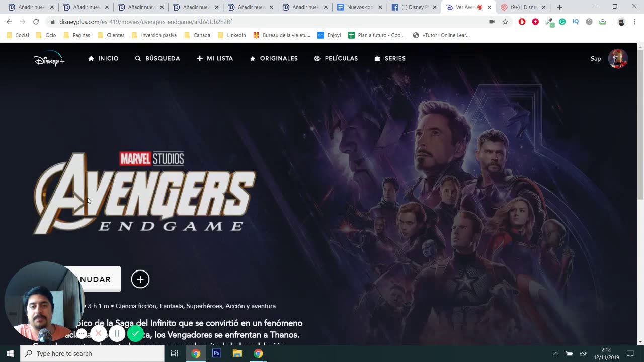Open Chrome profile avatar
Viewport: 644px width, 362px height.
pos(621,22)
